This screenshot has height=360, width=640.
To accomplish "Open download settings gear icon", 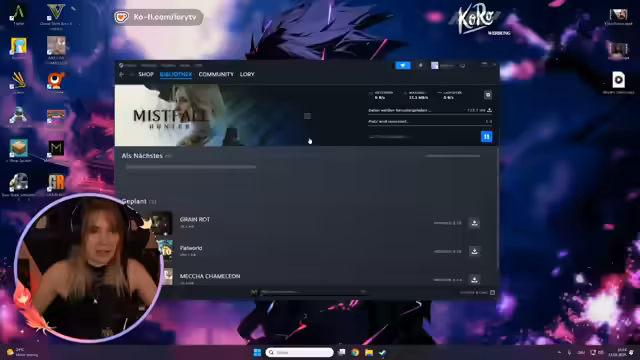I will coord(488,95).
